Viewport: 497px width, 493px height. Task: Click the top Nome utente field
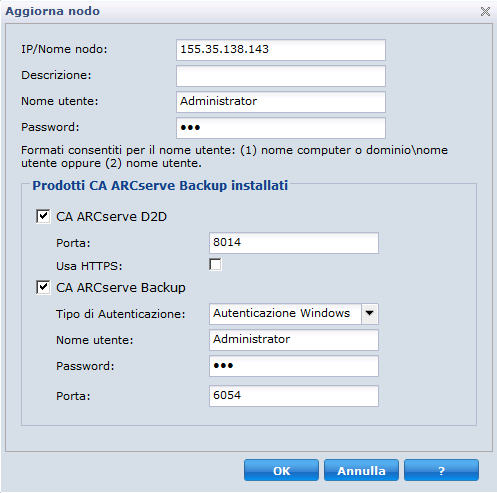pyautogui.click(x=281, y=102)
